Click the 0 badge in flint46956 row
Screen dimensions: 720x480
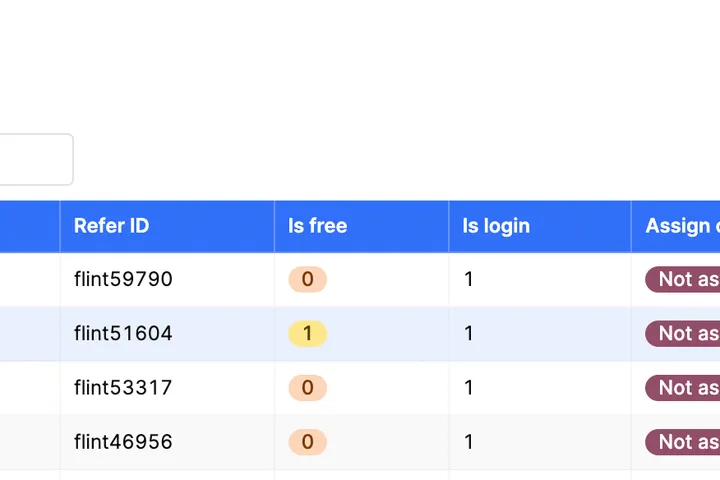308,442
